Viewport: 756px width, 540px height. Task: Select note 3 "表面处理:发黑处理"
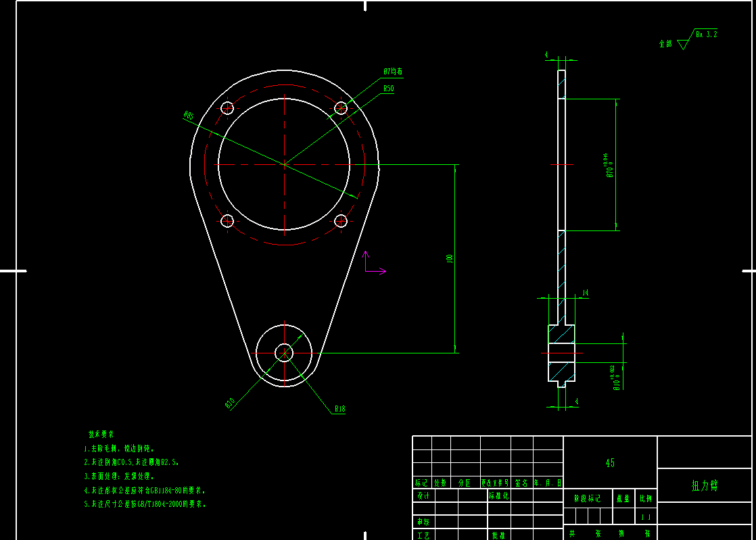pyautogui.click(x=119, y=476)
